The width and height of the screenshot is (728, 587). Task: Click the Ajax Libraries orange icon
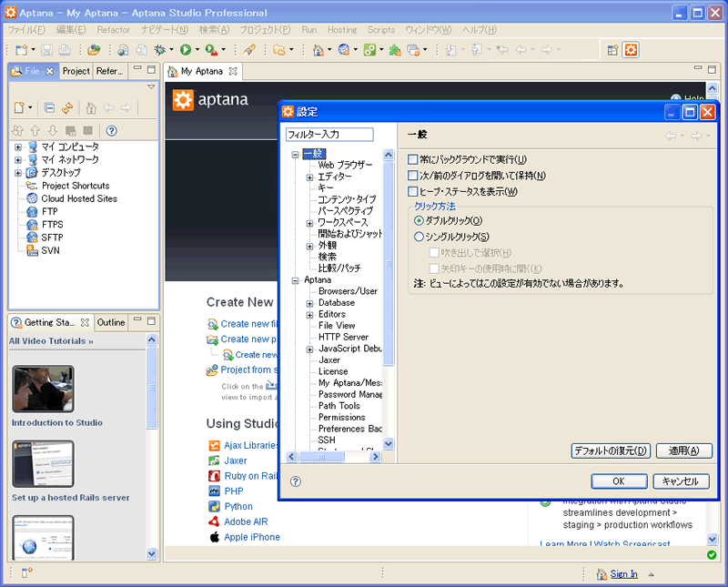click(214, 445)
